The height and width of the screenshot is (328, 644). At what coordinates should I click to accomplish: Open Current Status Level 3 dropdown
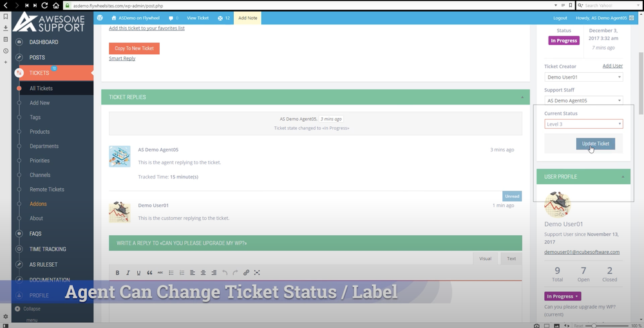[x=583, y=124]
